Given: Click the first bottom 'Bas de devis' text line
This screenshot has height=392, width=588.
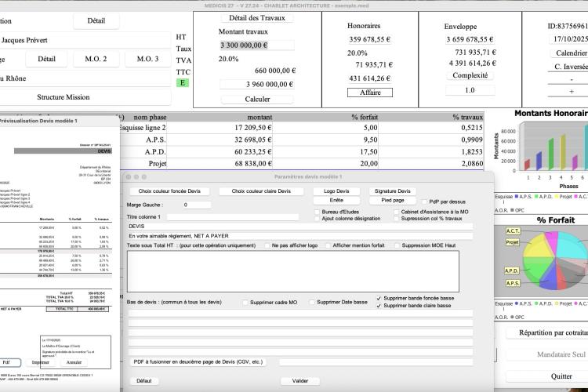Looking at the screenshot, I should coord(300,314).
